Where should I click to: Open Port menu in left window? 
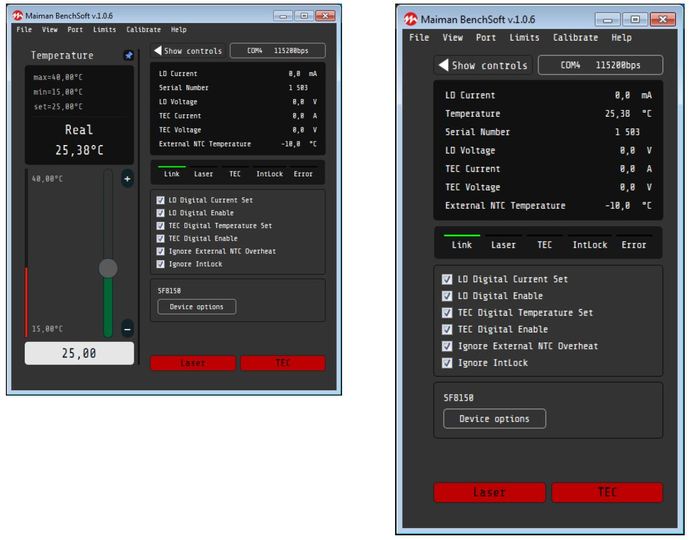coord(75,29)
